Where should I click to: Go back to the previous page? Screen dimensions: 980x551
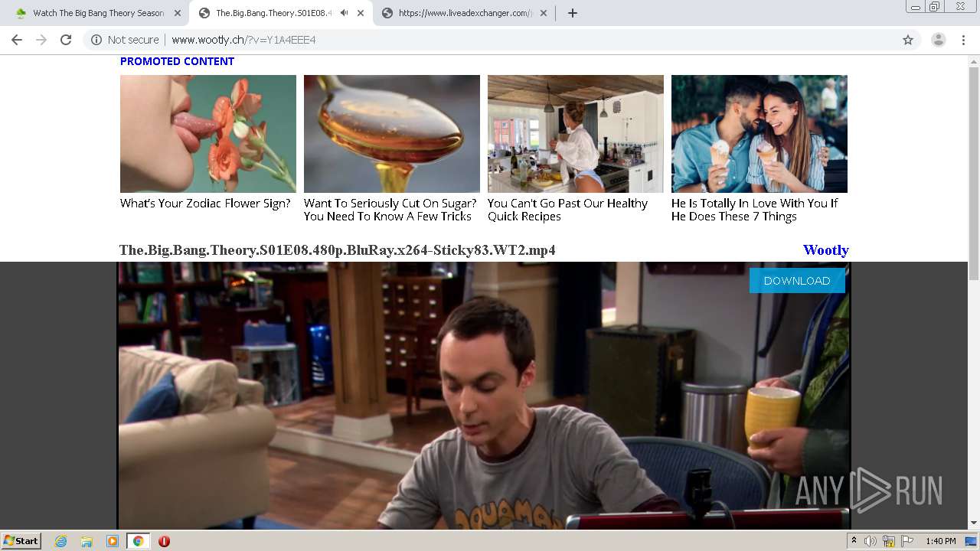17,40
